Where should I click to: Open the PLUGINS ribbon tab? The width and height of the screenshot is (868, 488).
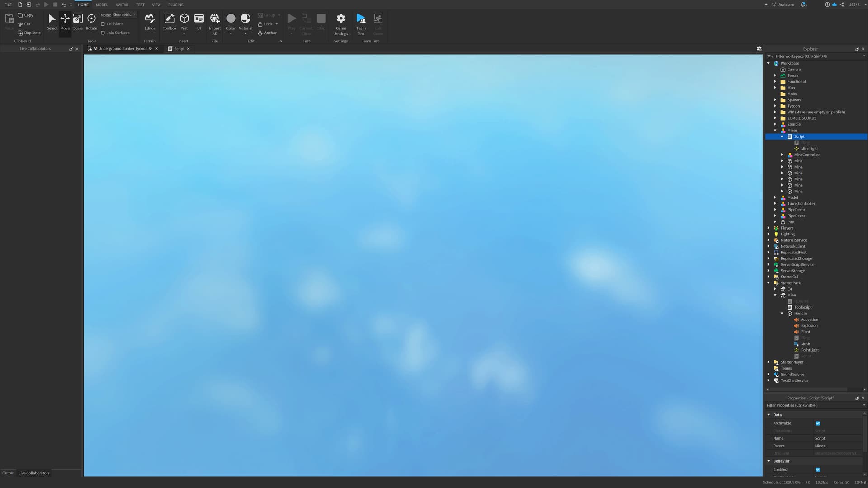[175, 5]
